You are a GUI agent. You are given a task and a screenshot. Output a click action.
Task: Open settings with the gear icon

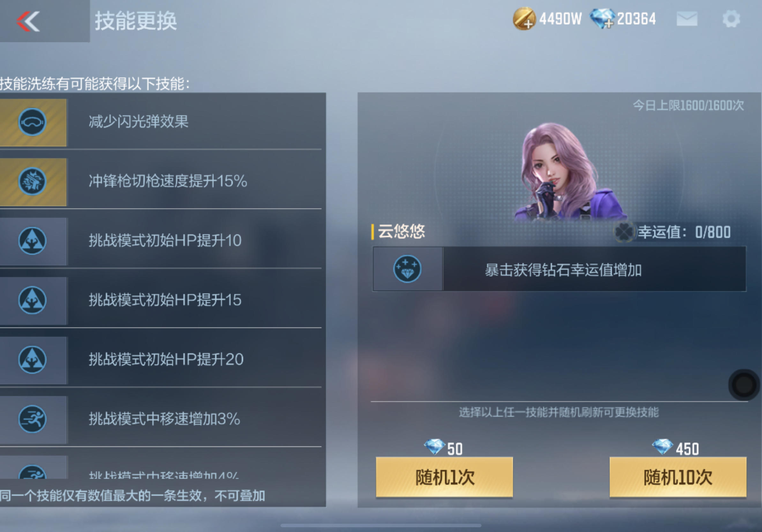pyautogui.click(x=731, y=19)
